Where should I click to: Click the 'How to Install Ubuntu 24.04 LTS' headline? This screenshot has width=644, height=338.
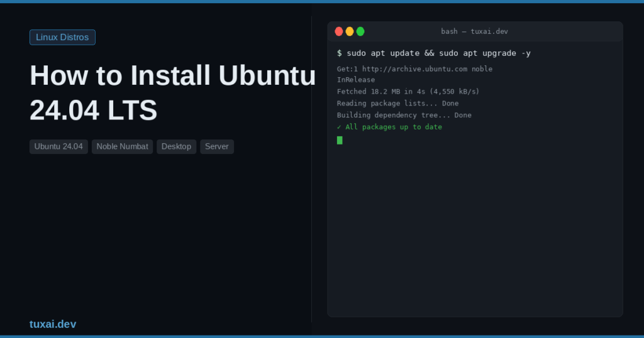click(x=172, y=93)
